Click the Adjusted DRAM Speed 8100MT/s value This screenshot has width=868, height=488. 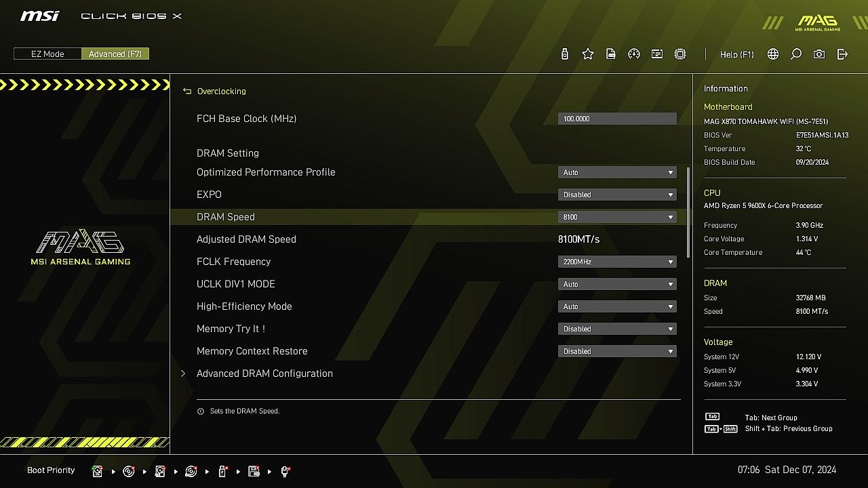(x=578, y=239)
